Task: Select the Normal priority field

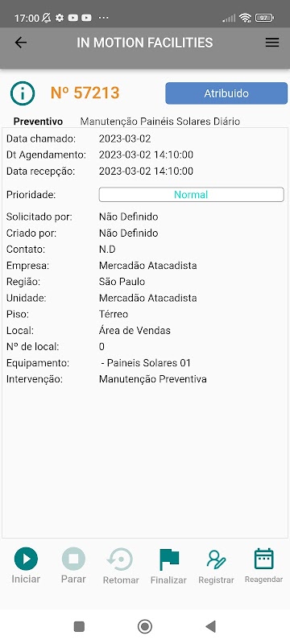Action: (192, 195)
